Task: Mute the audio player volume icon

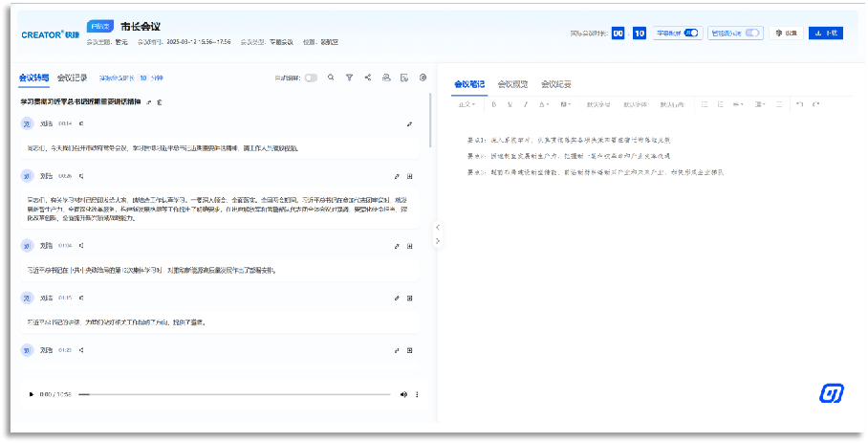Action: [403, 394]
